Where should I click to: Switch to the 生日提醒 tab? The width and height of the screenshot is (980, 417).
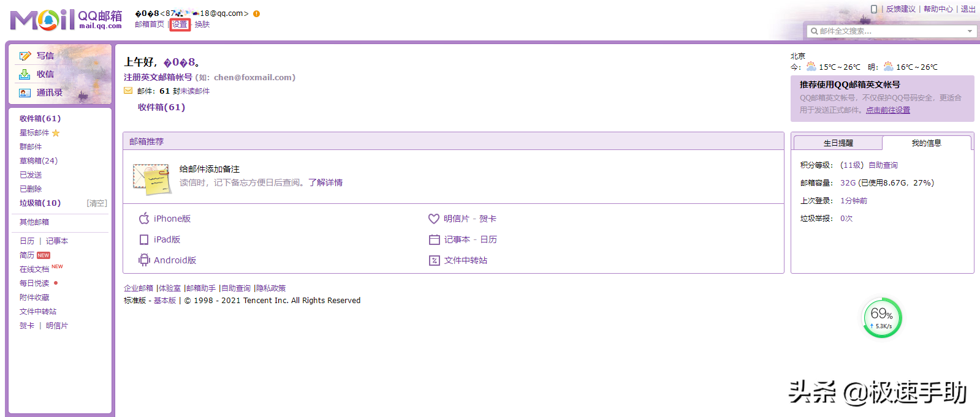tap(838, 143)
